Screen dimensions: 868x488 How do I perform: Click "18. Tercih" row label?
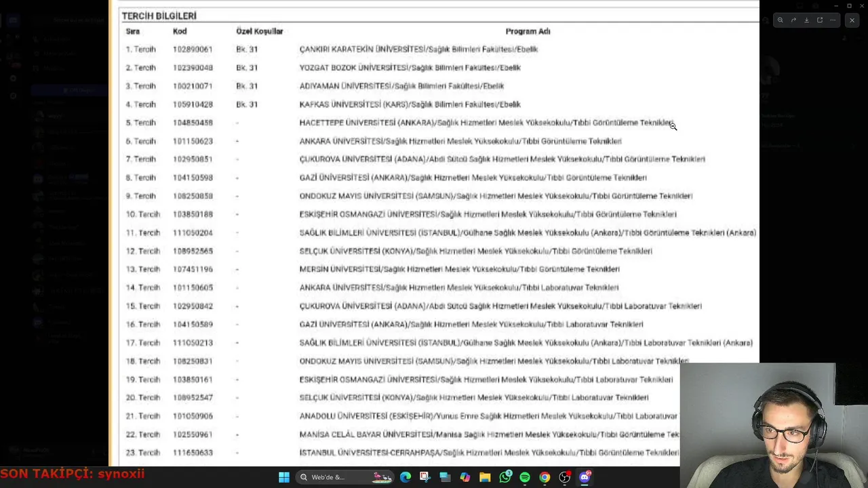pos(142,361)
